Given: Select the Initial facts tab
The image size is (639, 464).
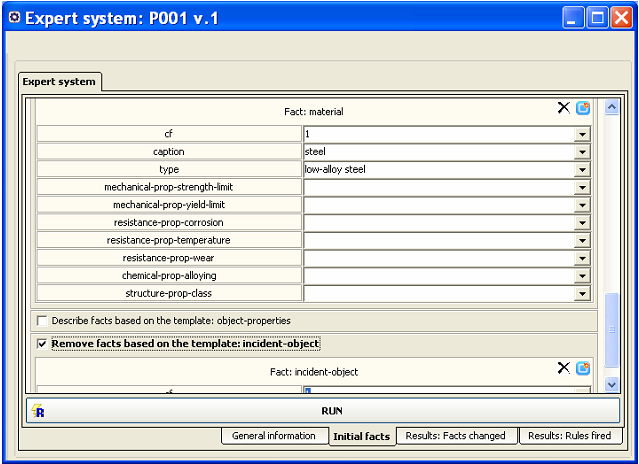Looking at the screenshot, I should (x=361, y=436).
